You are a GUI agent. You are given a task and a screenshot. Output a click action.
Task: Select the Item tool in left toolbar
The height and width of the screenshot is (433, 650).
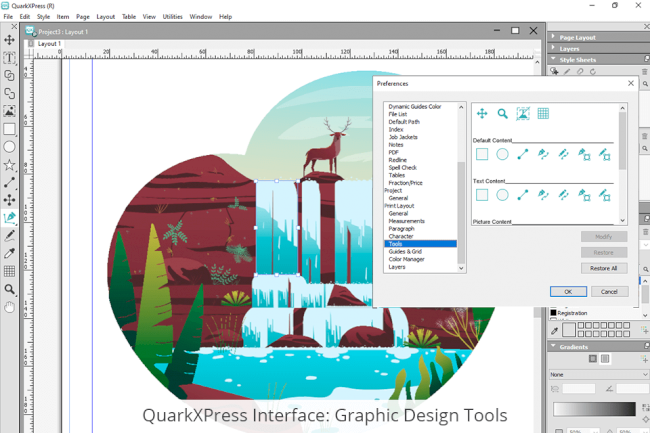coord(9,40)
